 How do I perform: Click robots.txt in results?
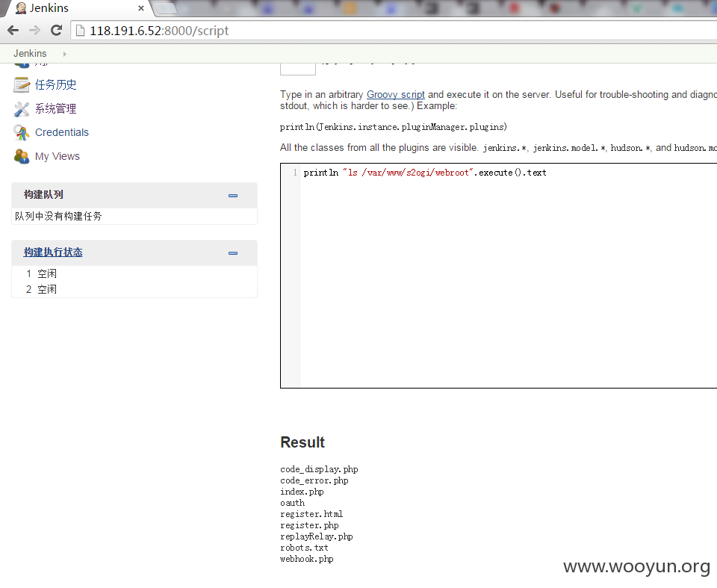coord(304,548)
